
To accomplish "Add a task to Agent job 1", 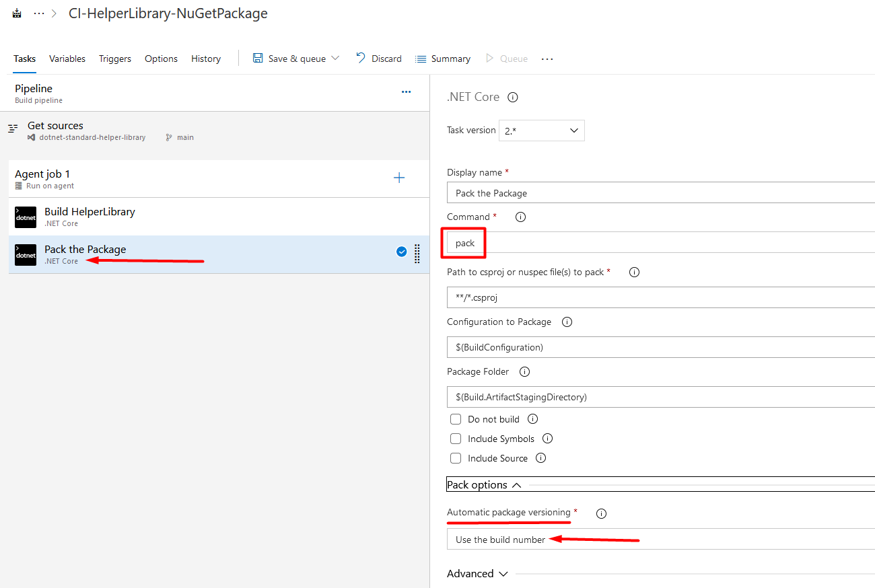I will [399, 178].
